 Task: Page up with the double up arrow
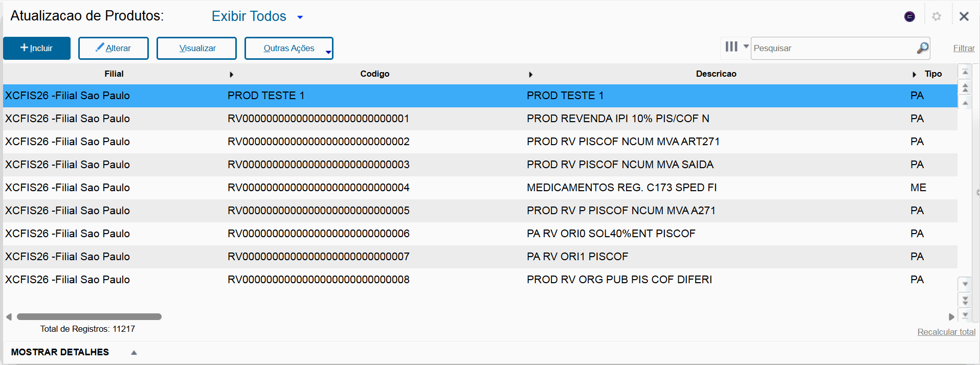click(965, 88)
